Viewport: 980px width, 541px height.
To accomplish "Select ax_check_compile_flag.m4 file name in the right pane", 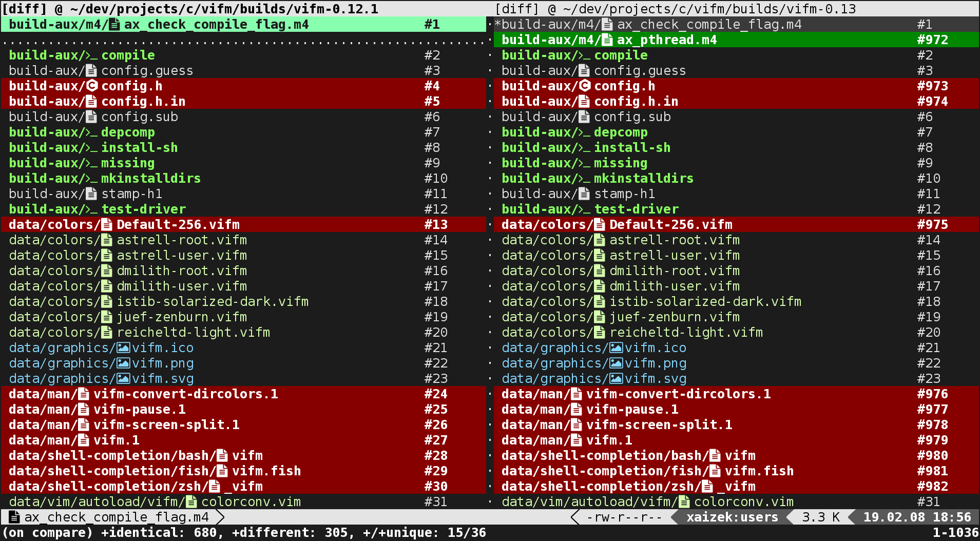I will (x=709, y=25).
